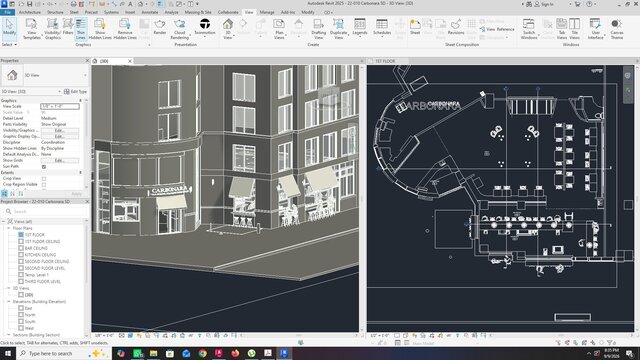Click the View Scale input field
The height and width of the screenshot is (360, 640).
(x=60, y=106)
